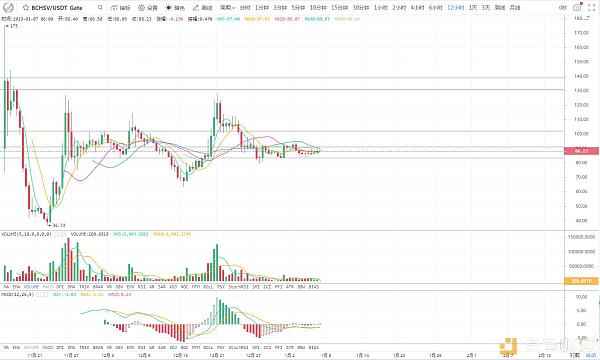Select MA in the row under the volume chart
This screenshot has height=360, width=600.
coord(6,287)
